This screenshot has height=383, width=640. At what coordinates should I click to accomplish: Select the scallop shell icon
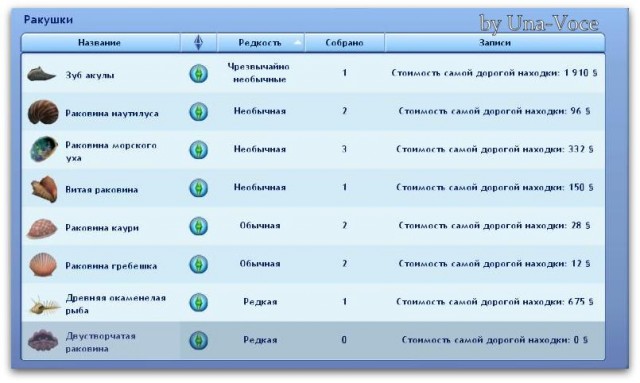tap(43, 265)
